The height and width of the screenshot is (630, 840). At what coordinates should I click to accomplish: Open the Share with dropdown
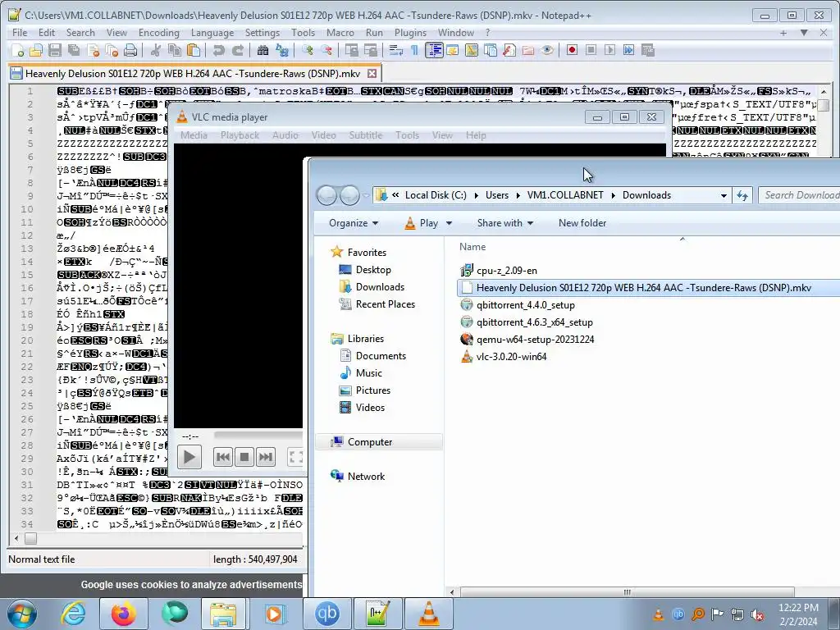pos(505,223)
